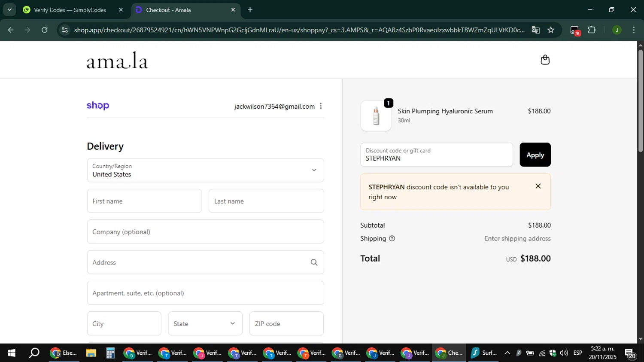This screenshot has width=644, height=362.
Task: Open the taskbar clock and date
Action: tap(602, 353)
